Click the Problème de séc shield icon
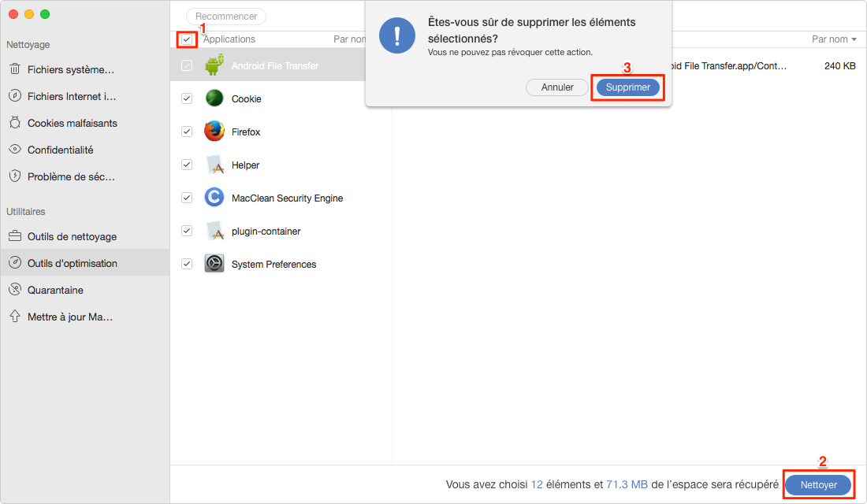Viewport: 867px width, 504px height. point(15,176)
